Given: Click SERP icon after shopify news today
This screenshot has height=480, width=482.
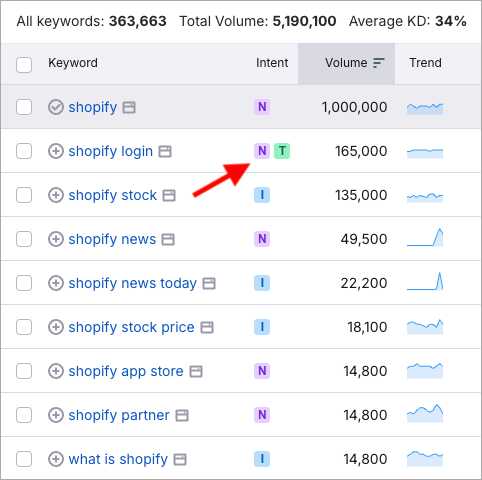Looking at the screenshot, I should [x=209, y=284].
